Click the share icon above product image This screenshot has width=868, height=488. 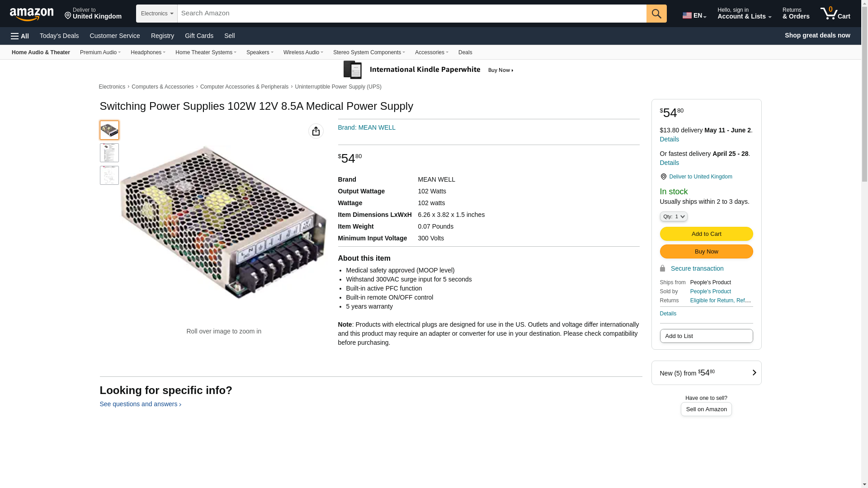click(316, 131)
